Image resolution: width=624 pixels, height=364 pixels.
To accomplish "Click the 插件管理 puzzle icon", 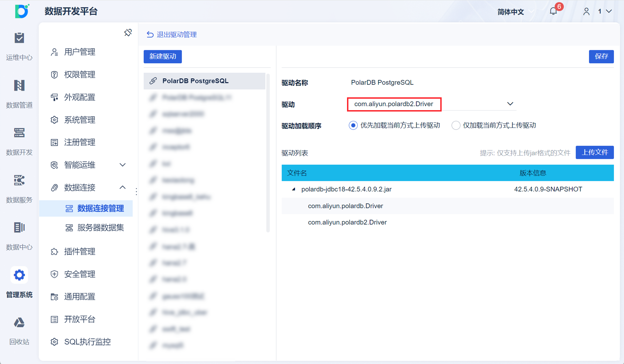I will pyautogui.click(x=54, y=251).
